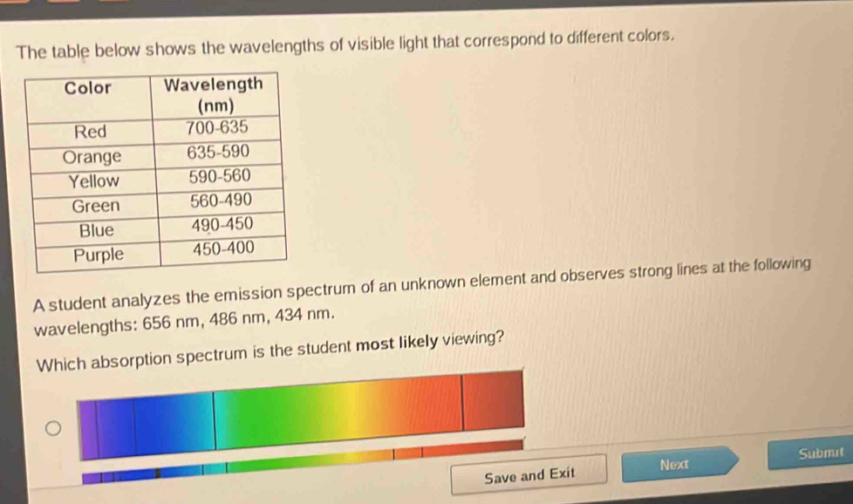
Task: Click the '450-400' wavelength cell
Action: pyautogui.click(x=223, y=249)
